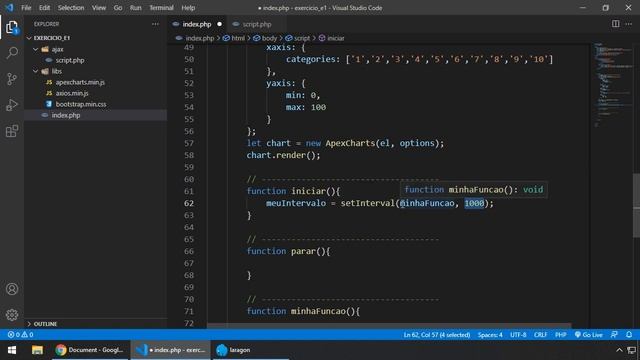Switch to the script.php editor tab

[x=256, y=24]
